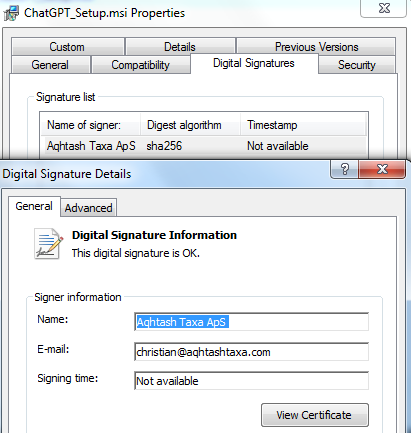The height and width of the screenshot is (433, 411).
Task: Click the sha256 cell in signature list
Action: 164,146
